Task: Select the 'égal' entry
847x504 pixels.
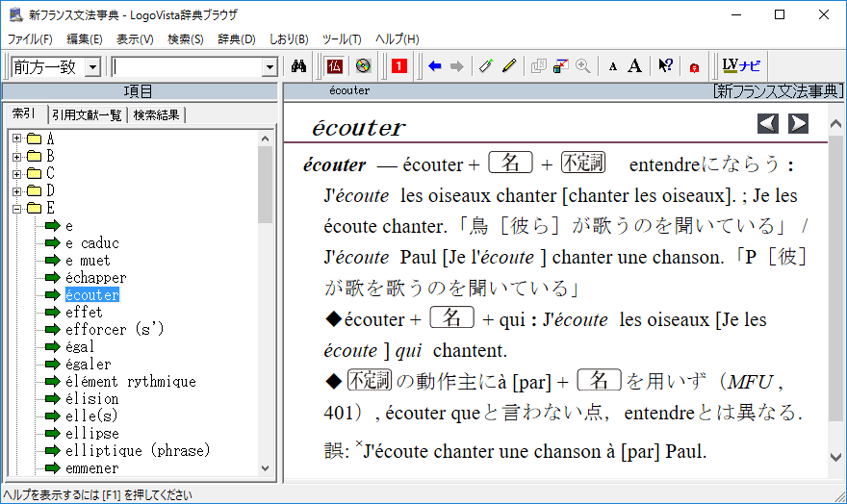Action: pos(79,347)
